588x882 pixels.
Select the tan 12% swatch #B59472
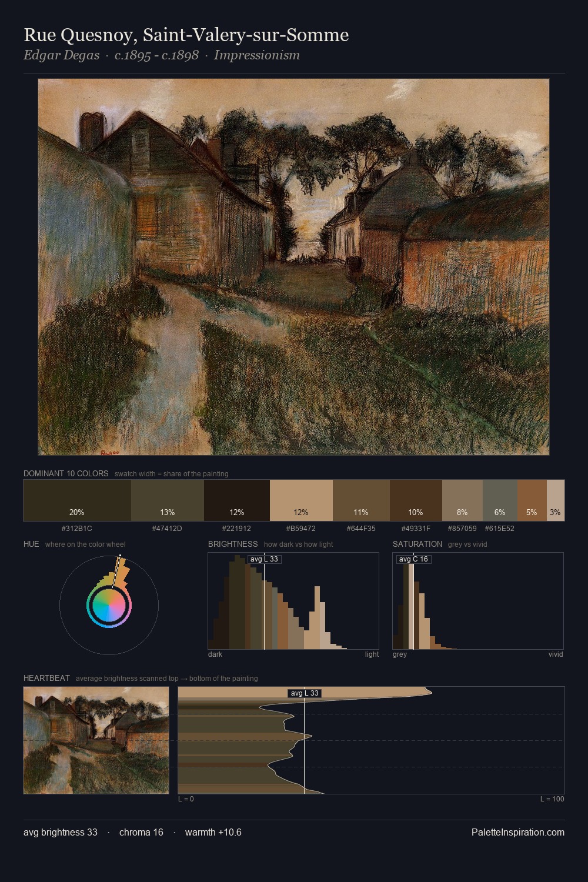pos(301,500)
